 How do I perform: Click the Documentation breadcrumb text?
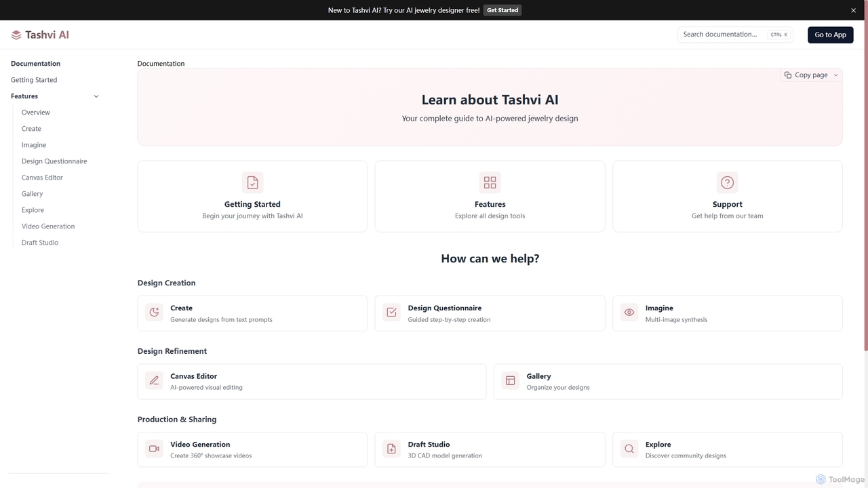(x=161, y=64)
